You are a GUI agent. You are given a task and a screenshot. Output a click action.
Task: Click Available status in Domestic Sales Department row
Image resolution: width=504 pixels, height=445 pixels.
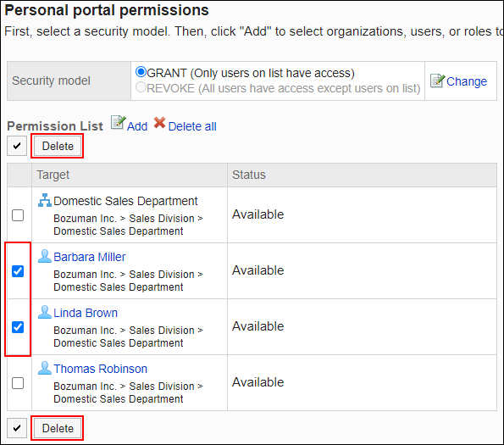tap(258, 214)
